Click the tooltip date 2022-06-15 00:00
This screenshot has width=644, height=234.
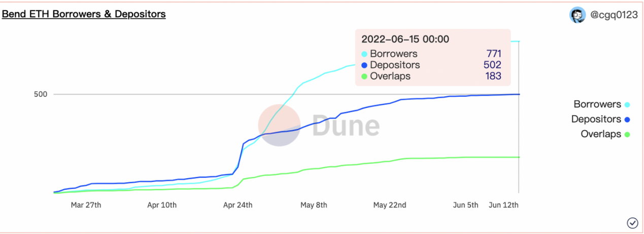pyautogui.click(x=405, y=40)
